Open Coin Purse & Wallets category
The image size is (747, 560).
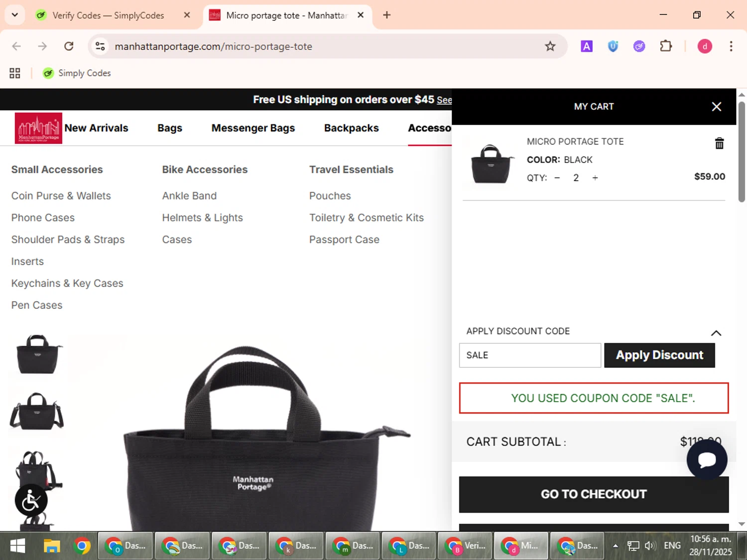coord(61,196)
